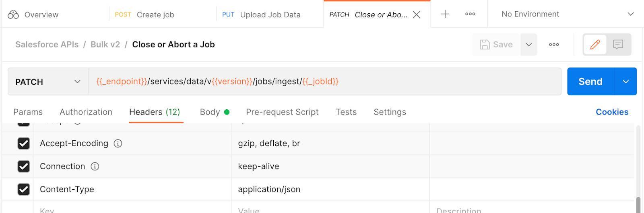Viewport: 644px width, 213px height.
Task: Click the Save button
Action: [x=496, y=45]
